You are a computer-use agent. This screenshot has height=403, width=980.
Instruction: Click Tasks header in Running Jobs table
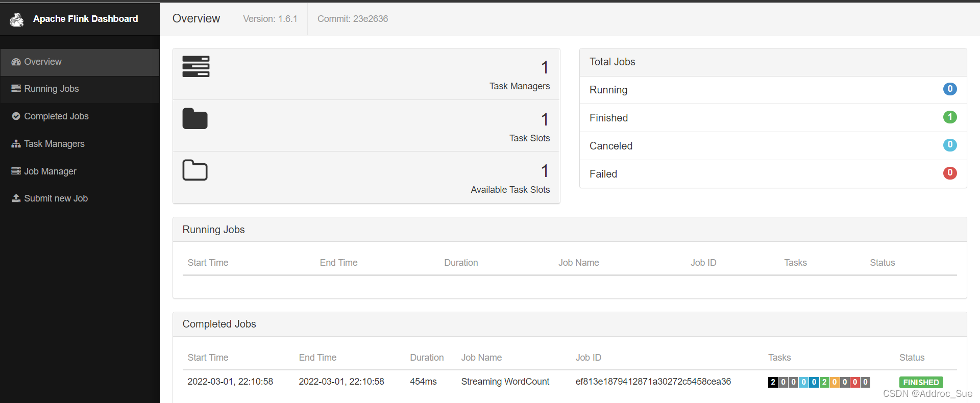point(795,263)
